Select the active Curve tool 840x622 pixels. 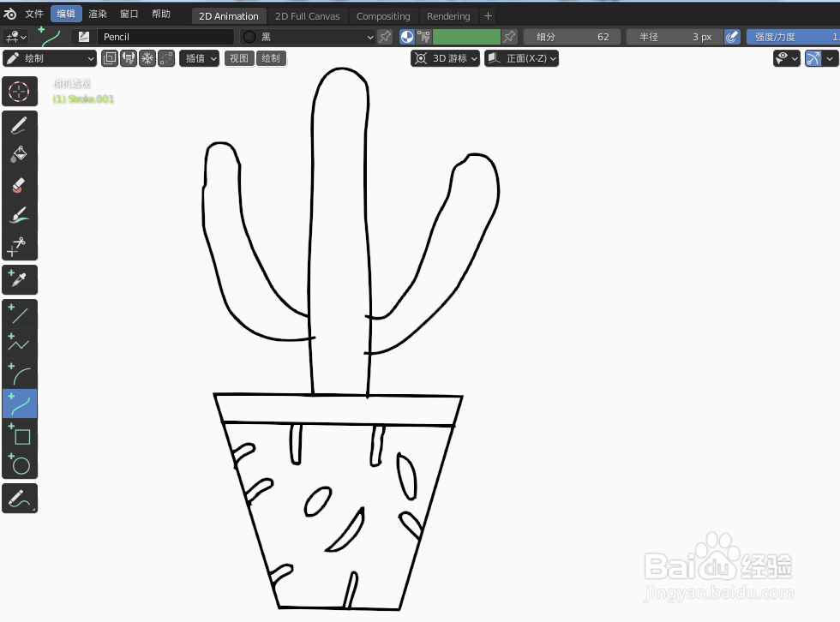[x=19, y=404]
